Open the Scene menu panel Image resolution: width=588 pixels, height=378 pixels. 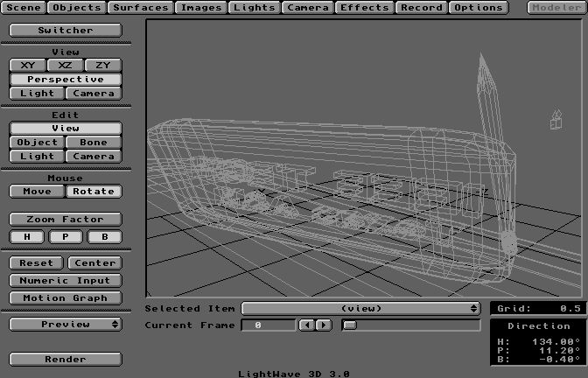(24, 8)
